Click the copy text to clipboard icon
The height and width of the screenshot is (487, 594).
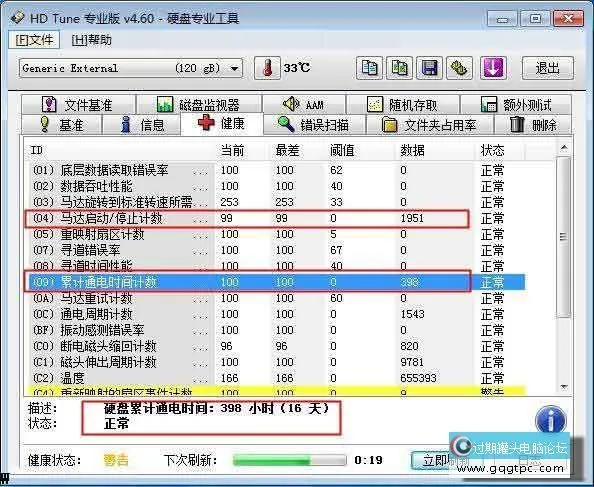pos(369,68)
